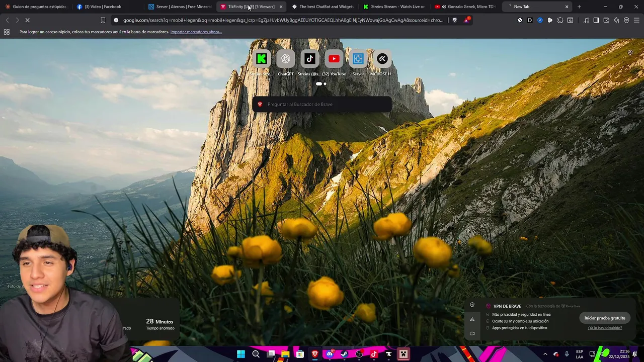Switch to The best ChatBot and Widgets tab
The image size is (644, 362).
(323, 7)
